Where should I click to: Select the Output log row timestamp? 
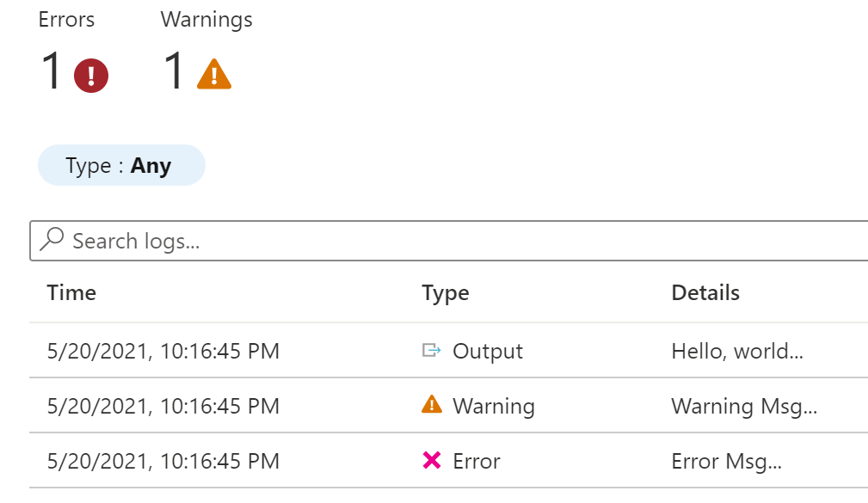point(163,352)
